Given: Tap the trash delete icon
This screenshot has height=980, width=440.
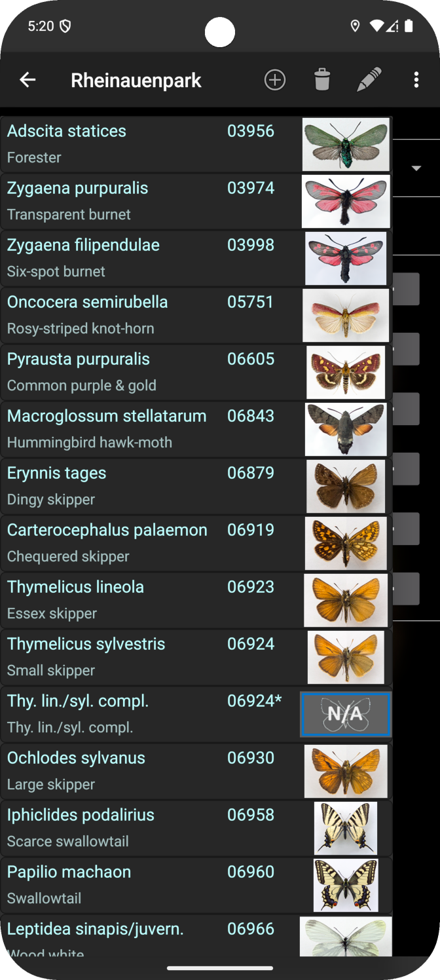Looking at the screenshot, I should point(322,80).
